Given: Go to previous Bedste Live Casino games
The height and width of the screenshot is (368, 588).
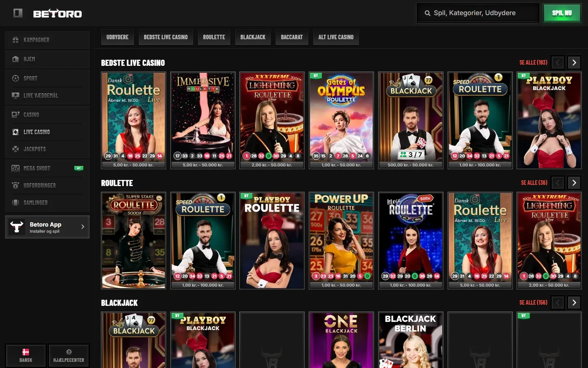Looking at the screenshot, I should tap(558, 63).
